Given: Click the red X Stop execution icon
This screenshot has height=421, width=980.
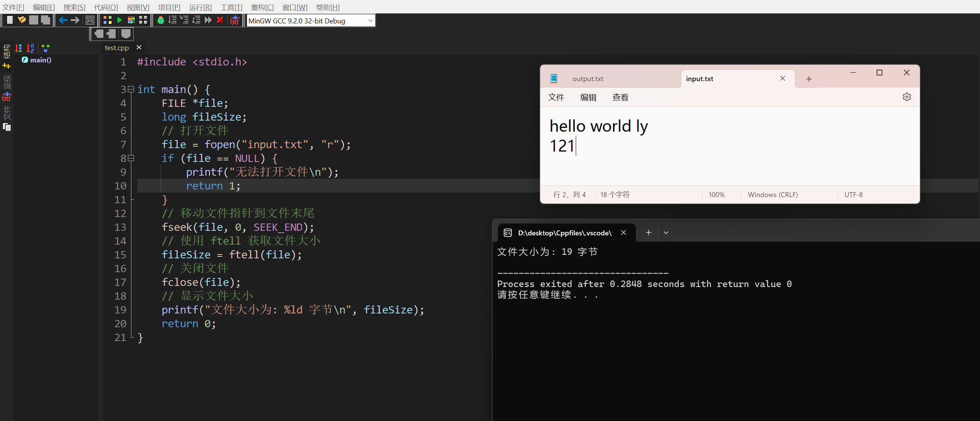Looking at the screenshot, I should pyautogui.click(x=220, y=20).
